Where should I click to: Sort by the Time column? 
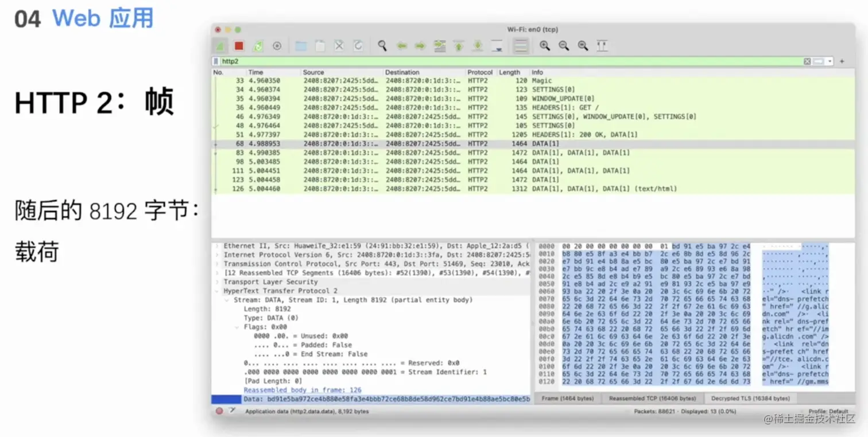point(273,72)
